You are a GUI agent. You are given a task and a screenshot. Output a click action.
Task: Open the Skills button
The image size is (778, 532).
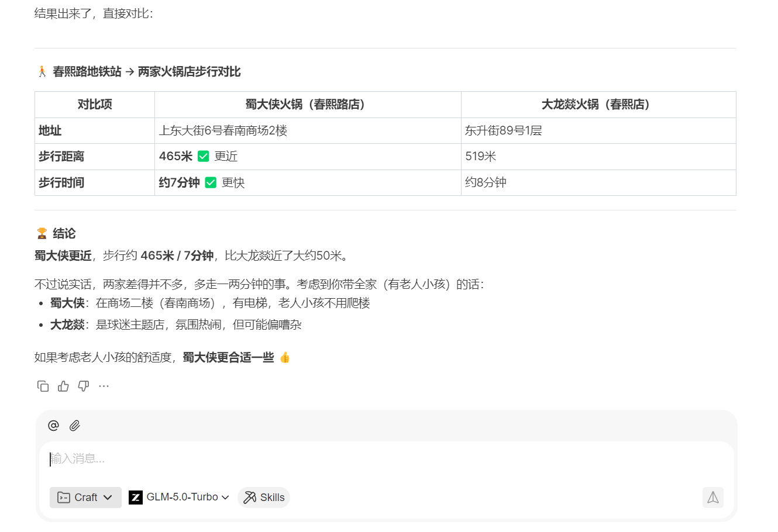click(264, 498)
